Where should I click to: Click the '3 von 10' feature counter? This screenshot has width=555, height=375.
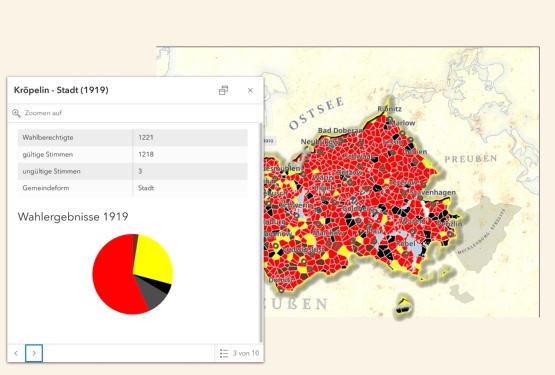[246, 353]
